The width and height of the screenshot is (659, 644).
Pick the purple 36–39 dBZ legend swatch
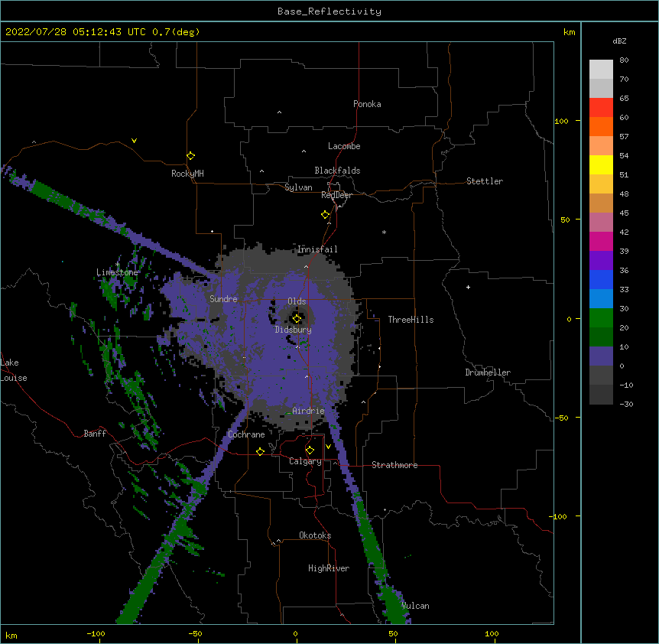click(601, 261)
